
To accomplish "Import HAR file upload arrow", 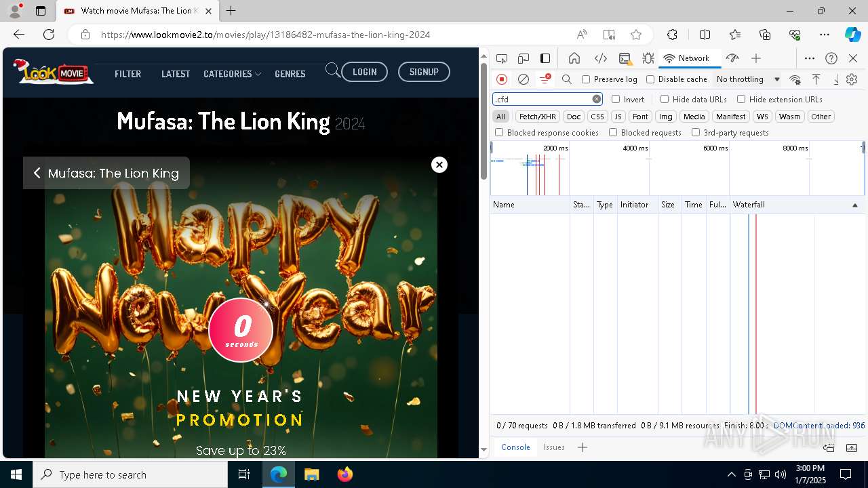I will pyautogui.click(x=816, y=79).
